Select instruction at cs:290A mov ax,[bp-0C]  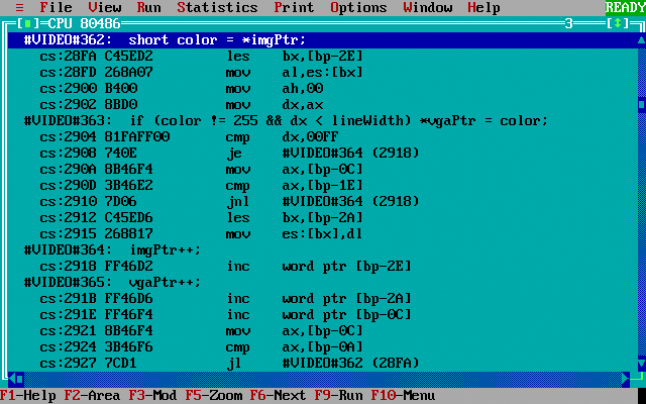[323, 169]
